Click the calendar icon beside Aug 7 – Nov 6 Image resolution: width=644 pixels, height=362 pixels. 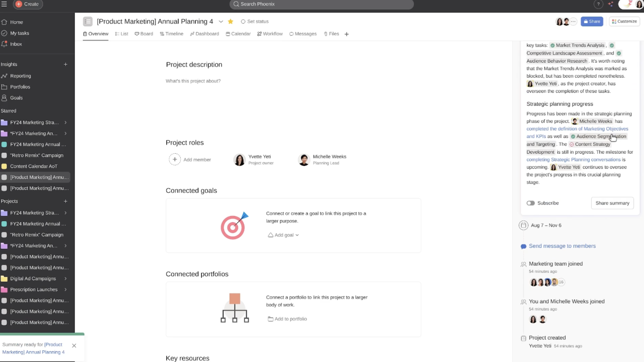[523, 225]
